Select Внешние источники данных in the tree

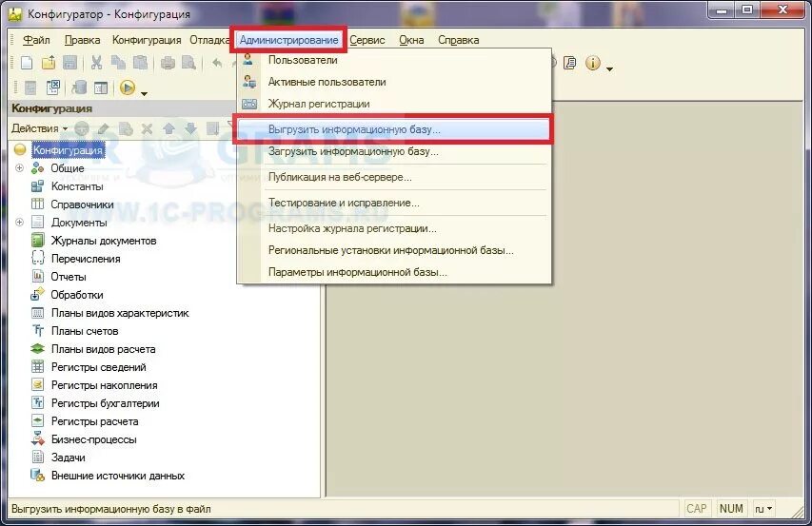118,476
